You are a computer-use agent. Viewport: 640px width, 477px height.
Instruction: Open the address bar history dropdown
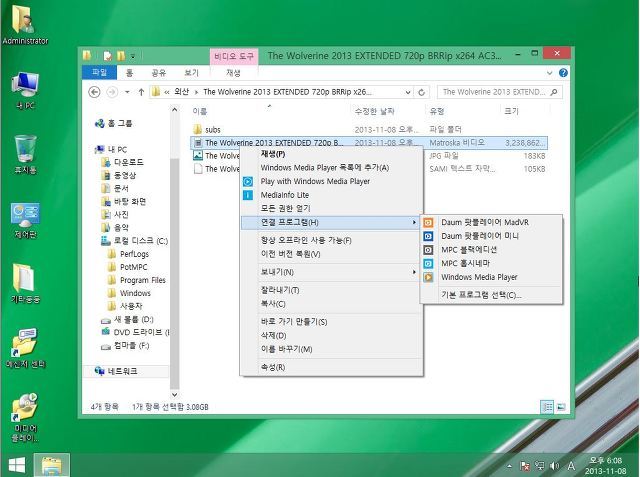(407, 92)
